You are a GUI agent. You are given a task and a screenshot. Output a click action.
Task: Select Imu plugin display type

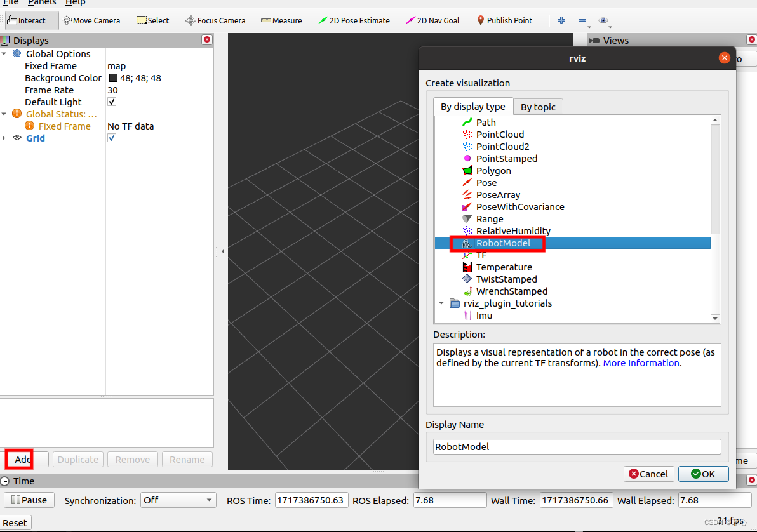coord(484,316)
